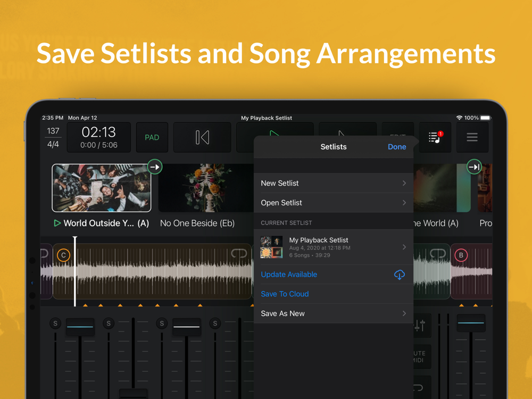This screenshot has width=532, height=399.
Task: Skip to the previous song
Action: [x=202, y=137]
